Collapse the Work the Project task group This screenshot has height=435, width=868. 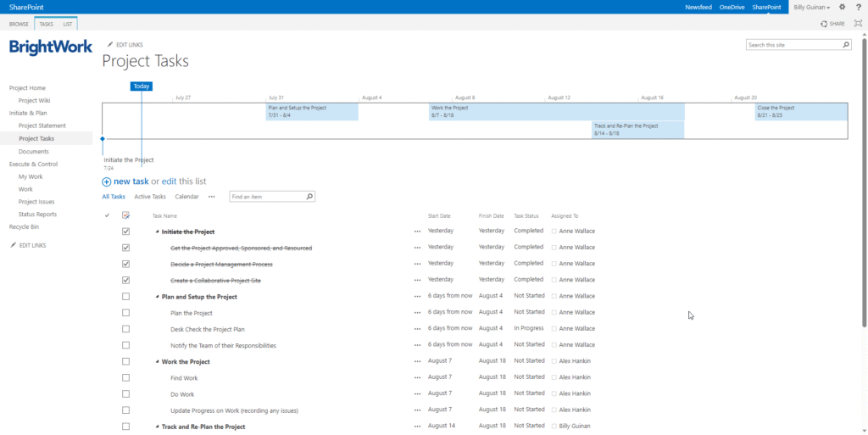(157, 362)
